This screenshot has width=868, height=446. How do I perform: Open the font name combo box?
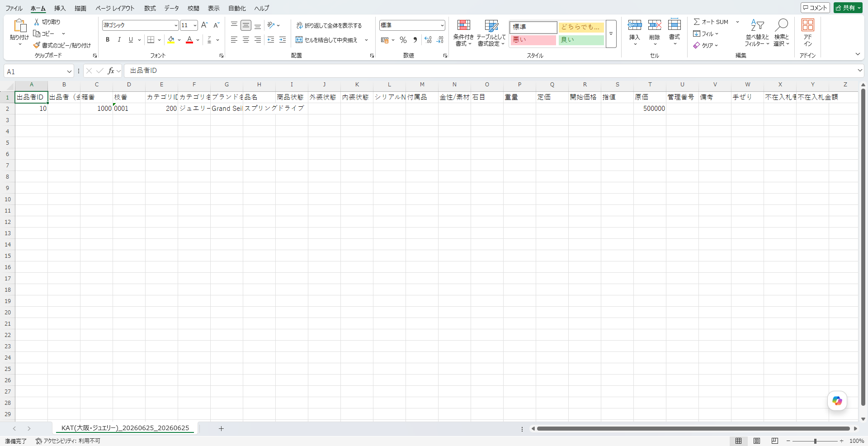140,25
